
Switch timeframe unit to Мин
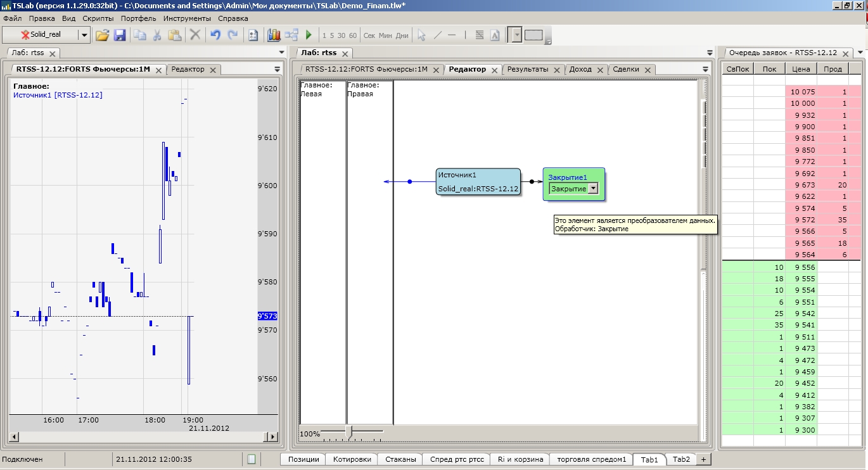[385, 35]
